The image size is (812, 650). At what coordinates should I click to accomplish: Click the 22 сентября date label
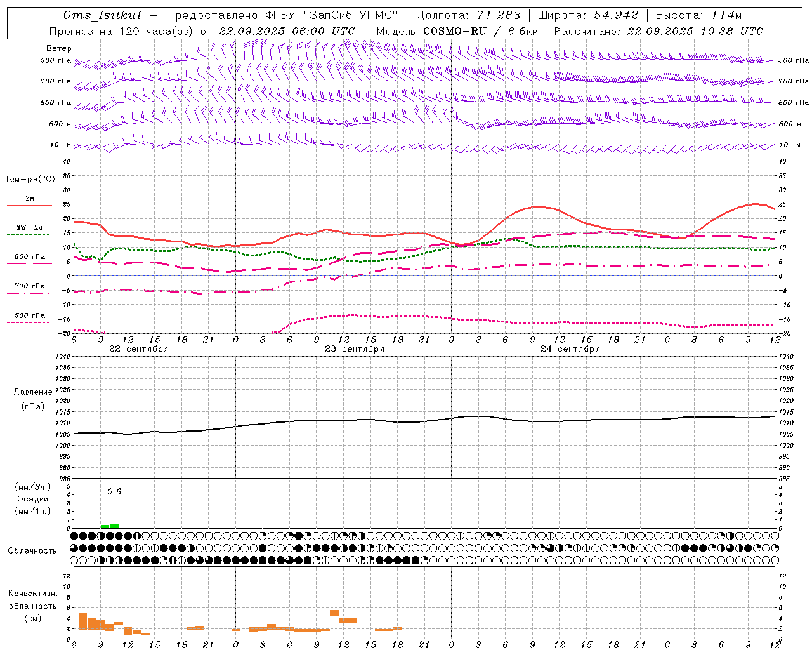click(138, 349)
